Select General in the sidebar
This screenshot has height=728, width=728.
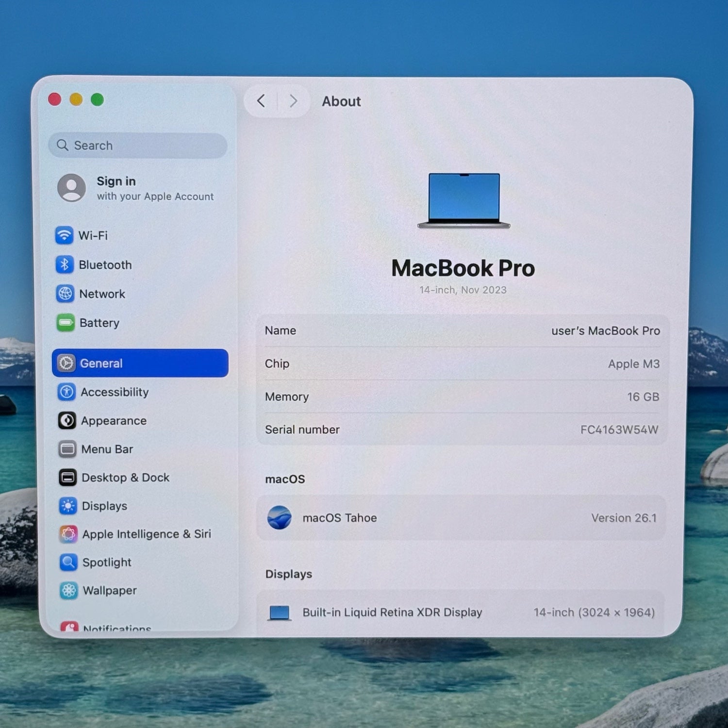(x=140, y=363)
